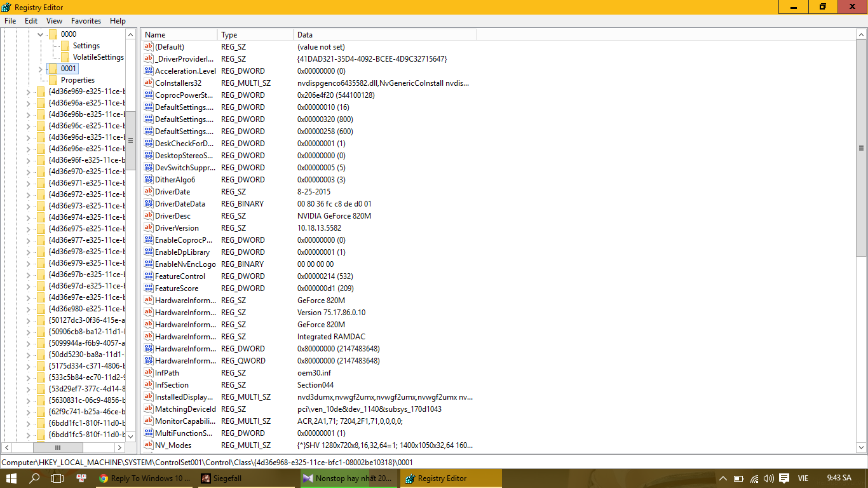The width and height of the screenshot is (868, 488).
Task: Expand the 0001 registry key
Action: [x=41, y=69]
